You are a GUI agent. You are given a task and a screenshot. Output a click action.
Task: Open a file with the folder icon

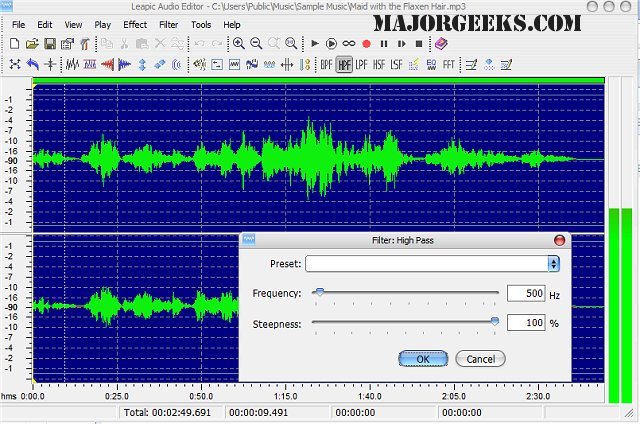[x=32, y=44]
